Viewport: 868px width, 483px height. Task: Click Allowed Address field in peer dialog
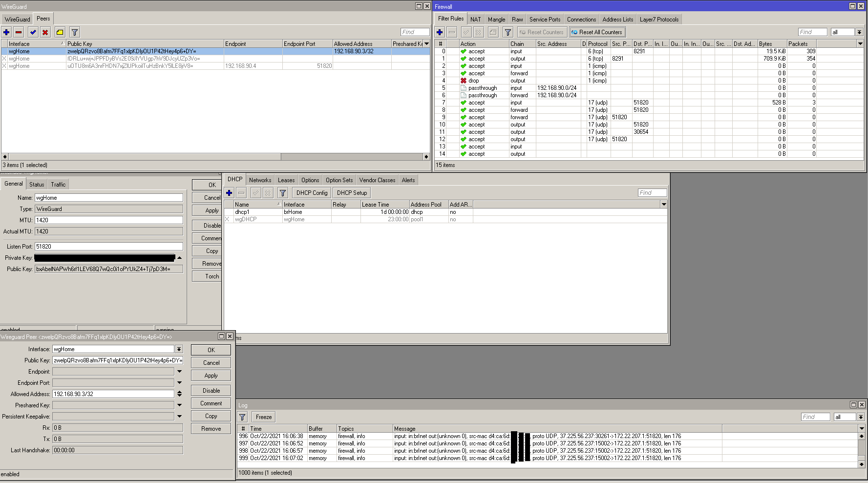click(113, 394)
